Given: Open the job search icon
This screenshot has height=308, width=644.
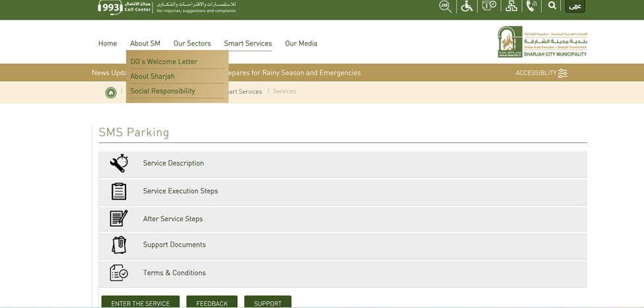Looking at the screenshot, I should [x=445, y=6].
